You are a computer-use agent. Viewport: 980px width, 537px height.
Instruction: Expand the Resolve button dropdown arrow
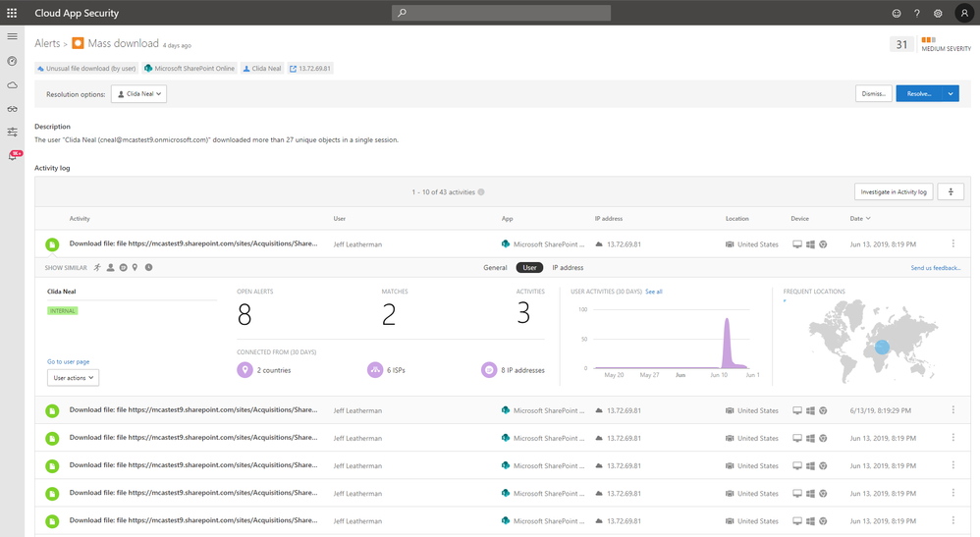[950, 94]
